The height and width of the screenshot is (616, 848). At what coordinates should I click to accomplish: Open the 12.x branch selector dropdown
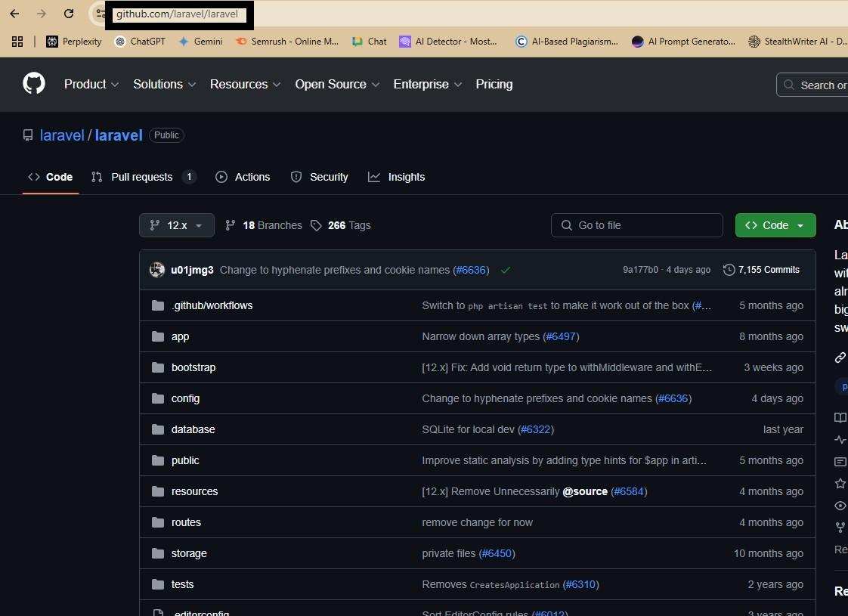[177, 225]
